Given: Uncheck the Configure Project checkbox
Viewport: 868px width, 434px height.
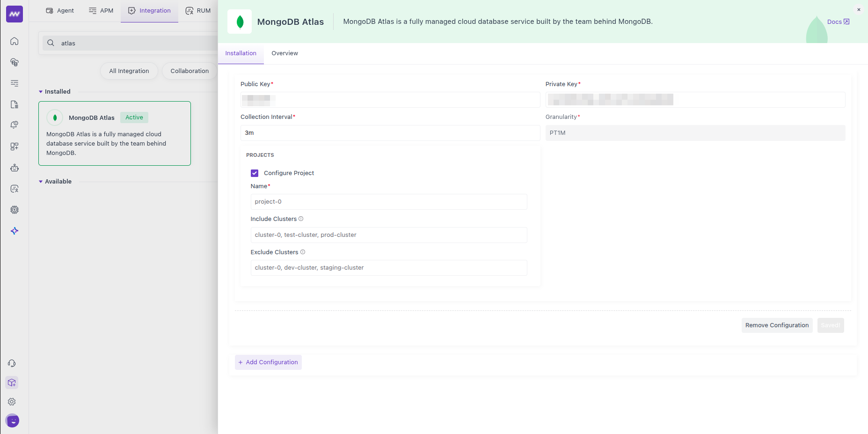Looking at the screenshot, I should pos(255,173).
